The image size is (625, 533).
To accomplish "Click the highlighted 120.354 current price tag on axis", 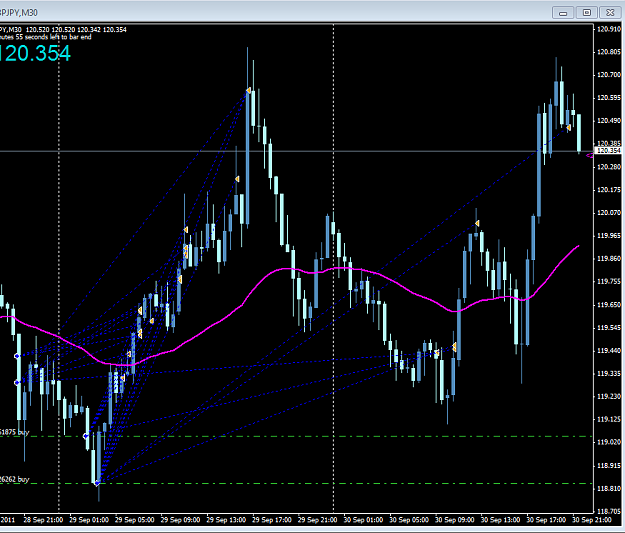I will point(608,151).
